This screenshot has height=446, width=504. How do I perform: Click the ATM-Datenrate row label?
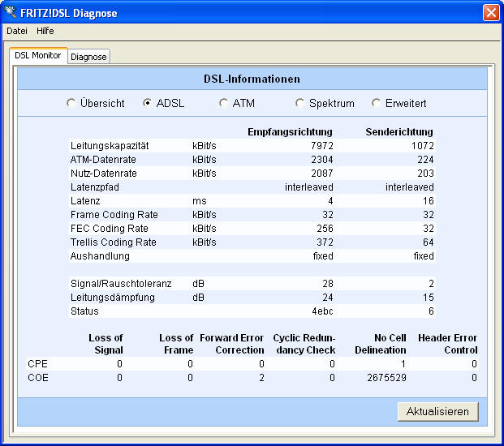click(x=103, y=160)
